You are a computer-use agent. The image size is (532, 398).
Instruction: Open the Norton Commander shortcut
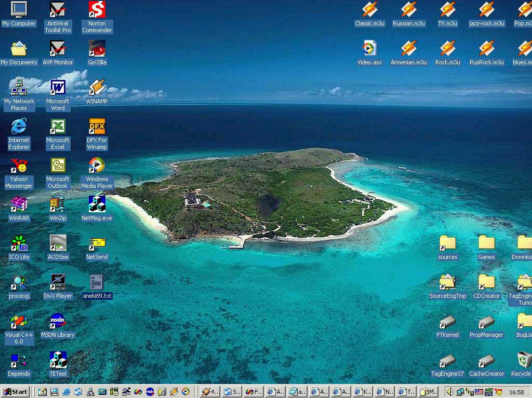97,10
